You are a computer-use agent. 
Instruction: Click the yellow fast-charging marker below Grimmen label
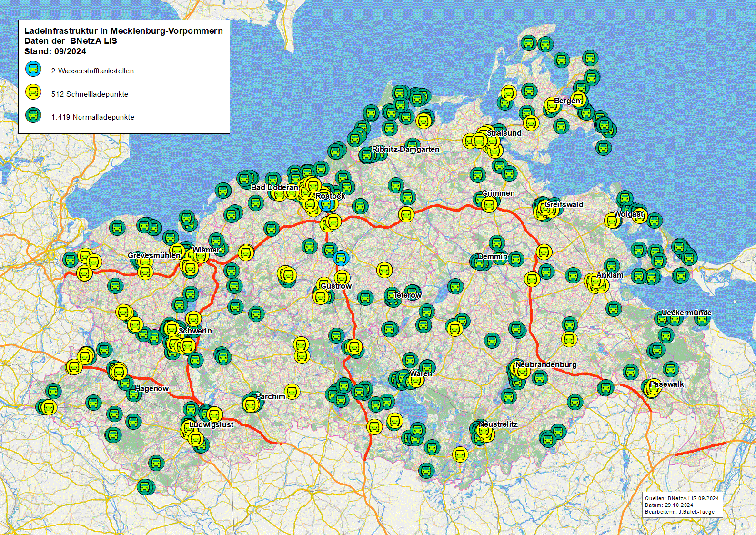pyautogui.click(x=489, y=205)
